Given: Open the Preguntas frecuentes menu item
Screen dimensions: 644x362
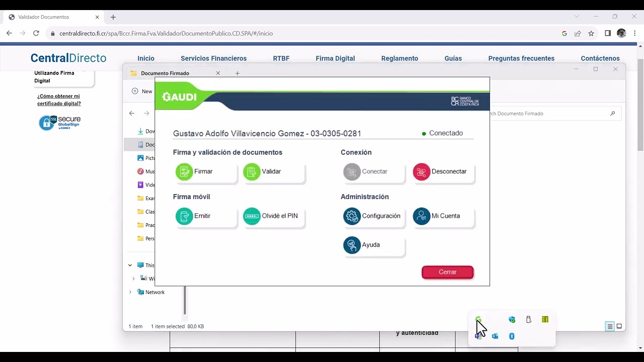Looking at the screenshot, I should [521, 58].
